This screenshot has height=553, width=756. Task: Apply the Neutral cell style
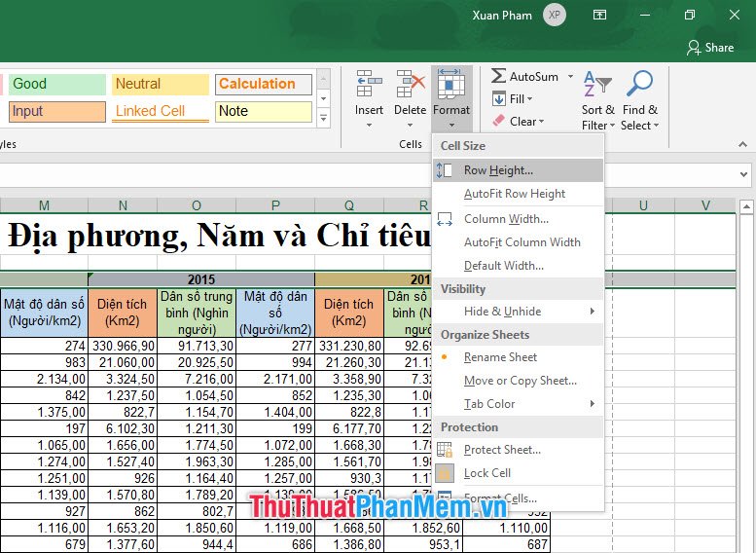tap(161, 84)
